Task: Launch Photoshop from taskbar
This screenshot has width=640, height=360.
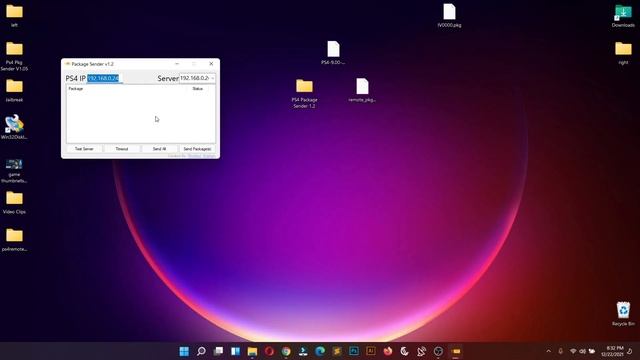Action: click(x=354, y=351)
